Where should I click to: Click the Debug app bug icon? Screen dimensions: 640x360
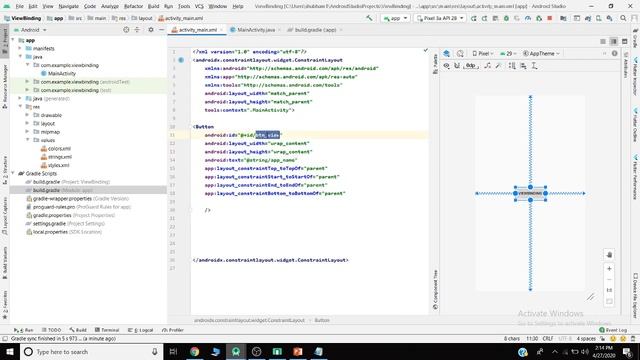point(506,18)
